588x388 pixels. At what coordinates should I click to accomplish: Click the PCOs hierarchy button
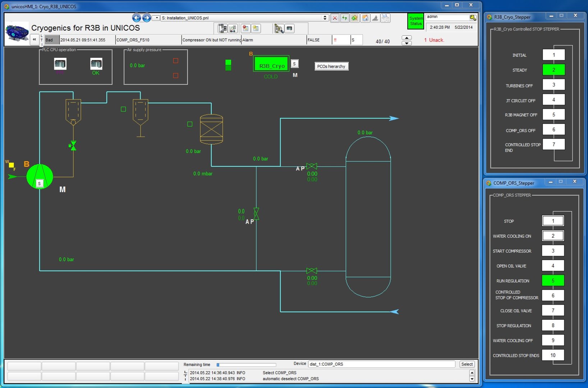click(331, 66)
